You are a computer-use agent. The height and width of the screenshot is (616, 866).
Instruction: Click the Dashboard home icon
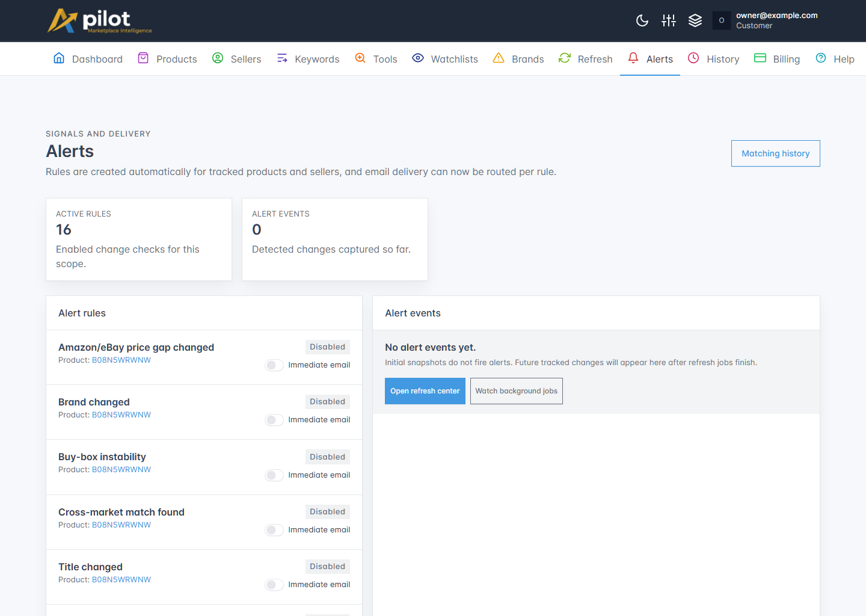[x=59, y=58]
